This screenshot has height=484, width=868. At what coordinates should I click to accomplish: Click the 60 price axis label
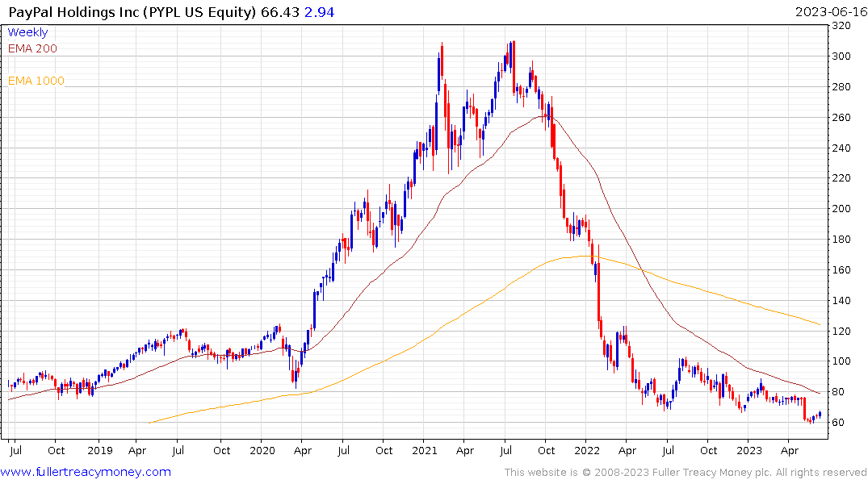coord(838,423)
